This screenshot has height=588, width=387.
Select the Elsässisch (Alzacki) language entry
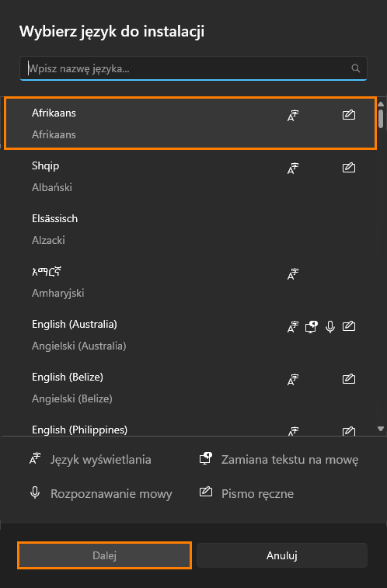point(189,229)
